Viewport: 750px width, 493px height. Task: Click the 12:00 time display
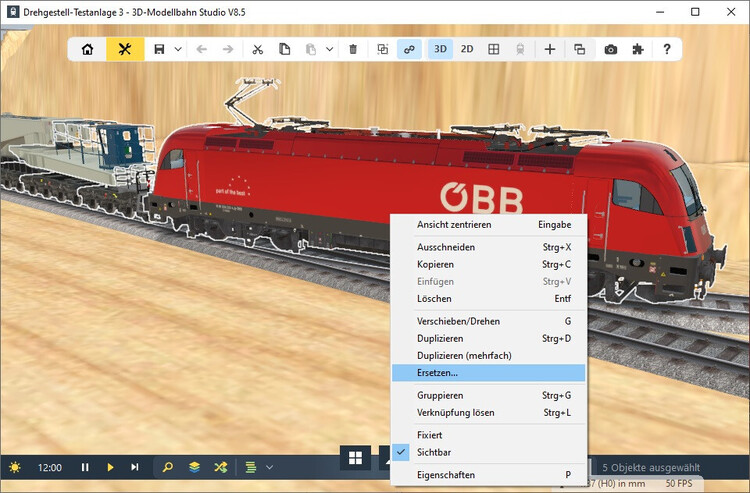tap(50, 468)
